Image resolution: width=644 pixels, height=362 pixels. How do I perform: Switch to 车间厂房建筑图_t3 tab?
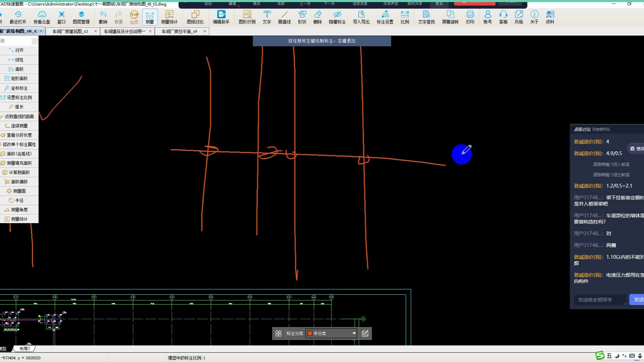[70, 31]
